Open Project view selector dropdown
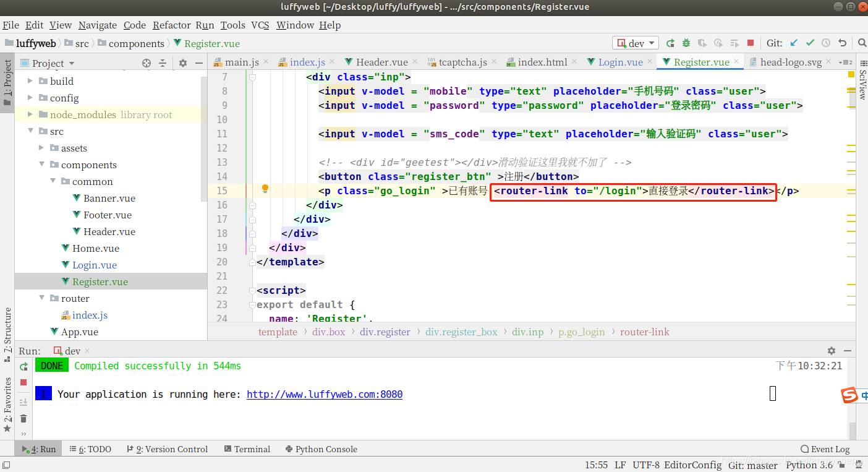This screenshot has height=472, width=868. 47,63
